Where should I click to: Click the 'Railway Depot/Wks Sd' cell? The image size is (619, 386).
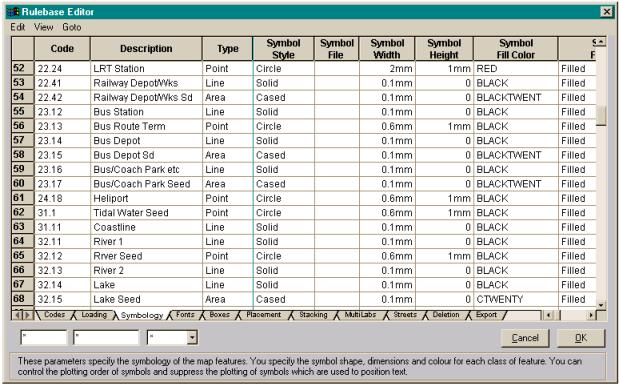coord(146,97)
